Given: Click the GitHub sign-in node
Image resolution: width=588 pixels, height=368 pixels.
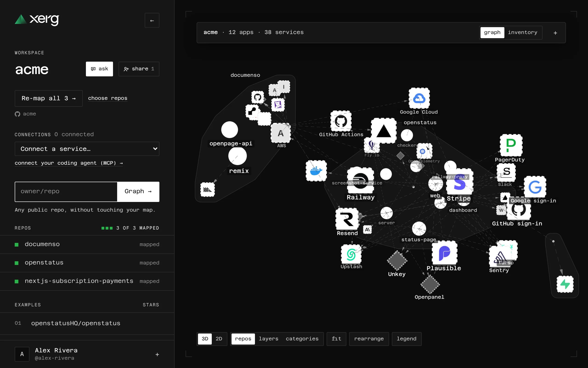Looking at the screenshot, I should click(518, 209).
